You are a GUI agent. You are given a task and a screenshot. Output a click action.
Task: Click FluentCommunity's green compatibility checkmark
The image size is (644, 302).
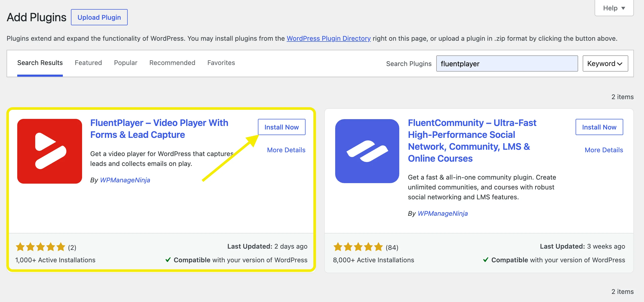[485, 260]
